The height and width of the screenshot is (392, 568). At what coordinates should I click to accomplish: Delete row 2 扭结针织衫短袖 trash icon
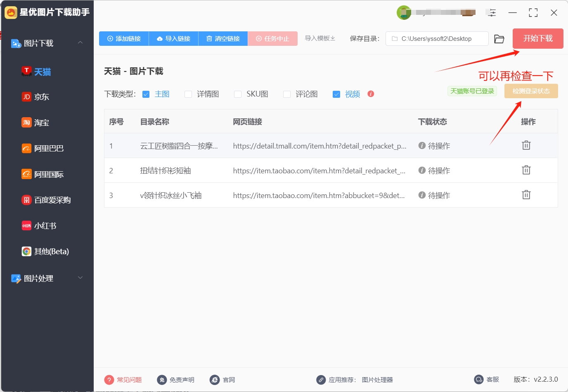[x=526, y=170]
